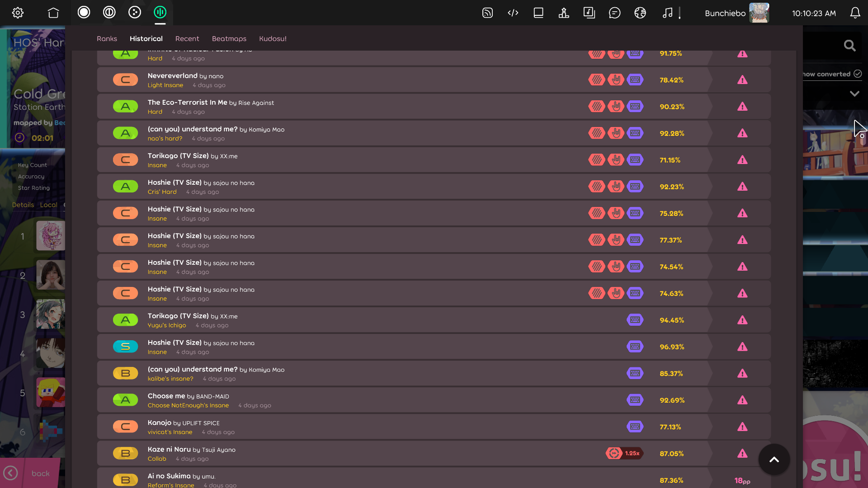Click the back button
Viewport: 868px width, 488px height.
[29, 473]
